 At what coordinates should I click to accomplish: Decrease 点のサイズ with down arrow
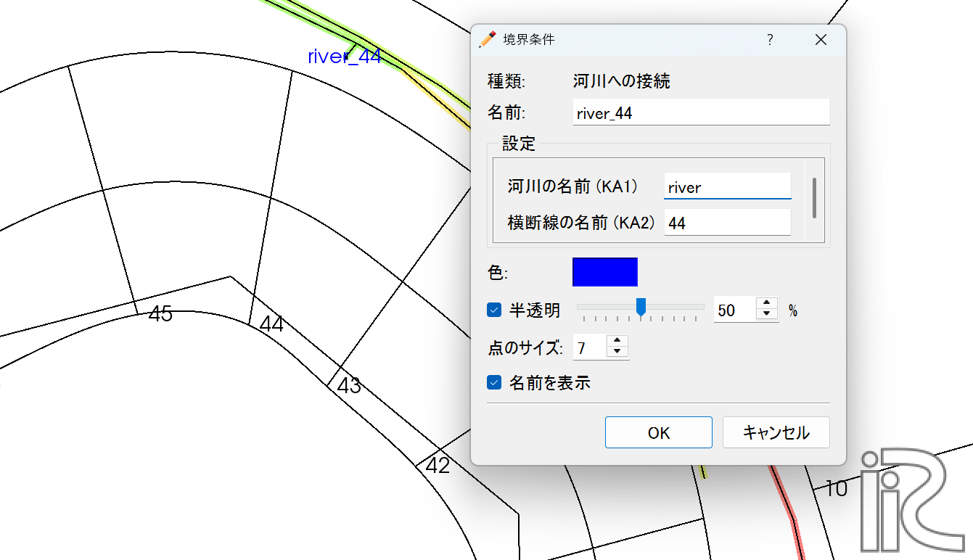click(x=617, y=353)
